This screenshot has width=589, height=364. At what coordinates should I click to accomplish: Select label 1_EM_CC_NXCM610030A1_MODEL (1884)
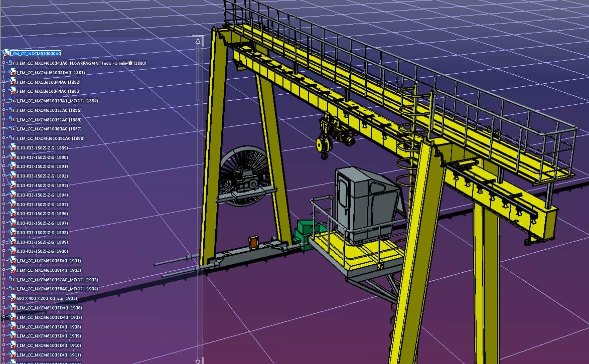tap(57, 101)
